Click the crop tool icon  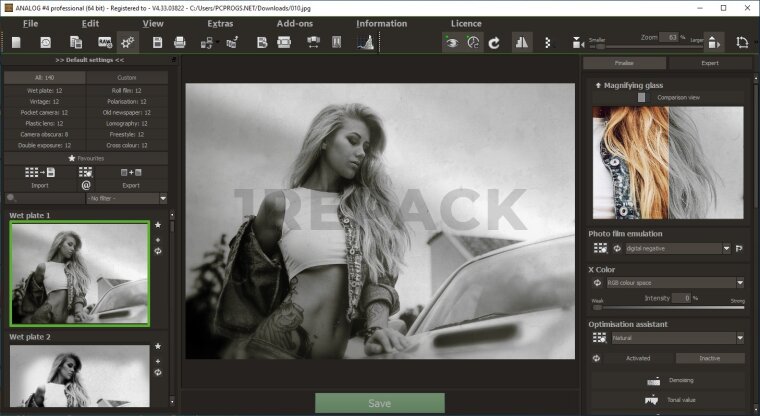point(741,42)
